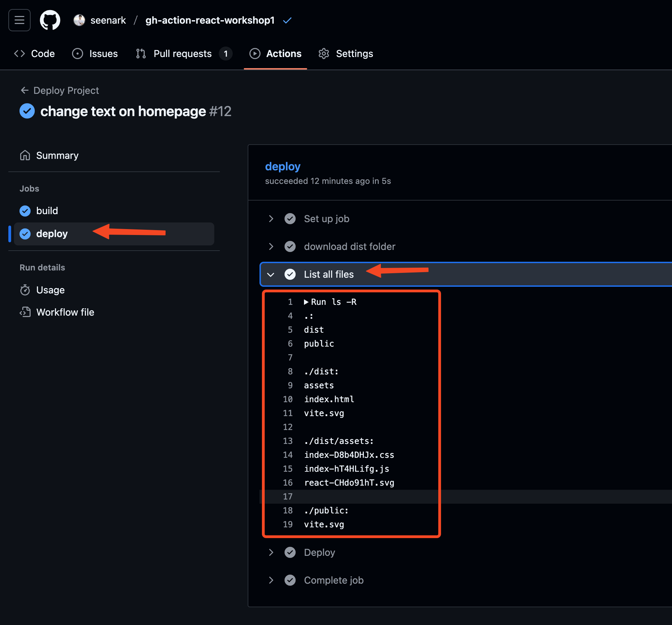This screenshot has height=625, width=672.
Task: Click the Workflow file icon
Action: point(25,312)
